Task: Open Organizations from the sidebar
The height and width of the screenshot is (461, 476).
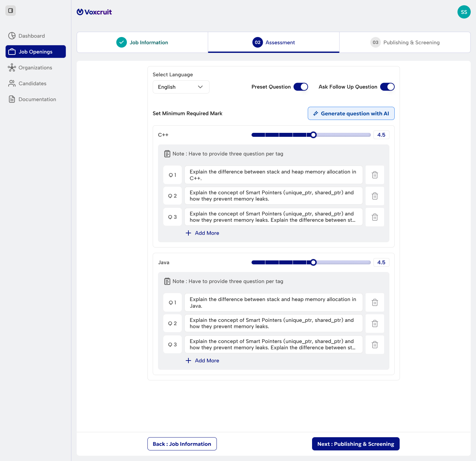Action: point(36,67)
